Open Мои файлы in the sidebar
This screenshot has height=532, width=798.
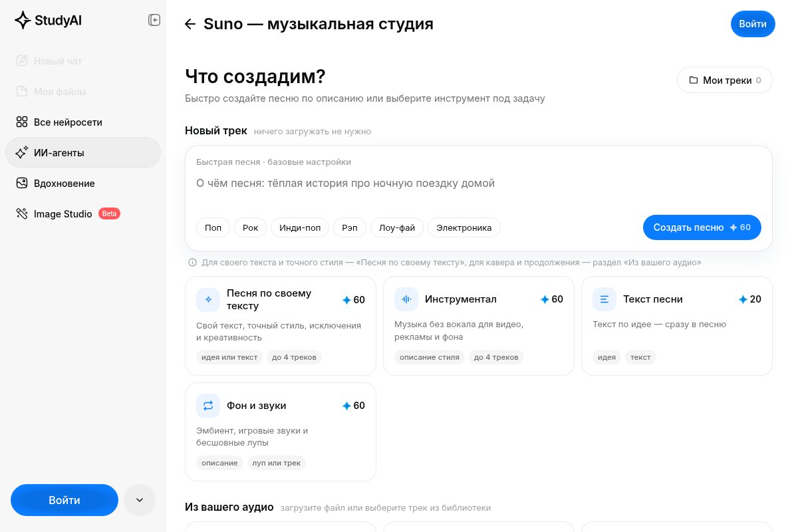point(83,92)
